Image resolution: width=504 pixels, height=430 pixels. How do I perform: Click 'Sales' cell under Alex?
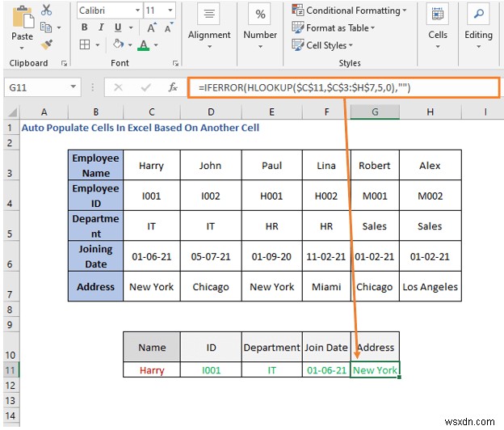pos(430,226)
